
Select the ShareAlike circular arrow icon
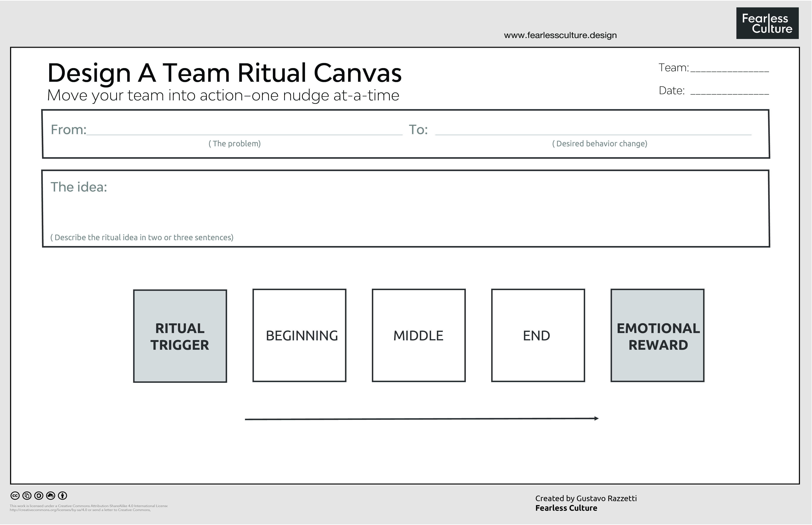click(x=39, y=496)
